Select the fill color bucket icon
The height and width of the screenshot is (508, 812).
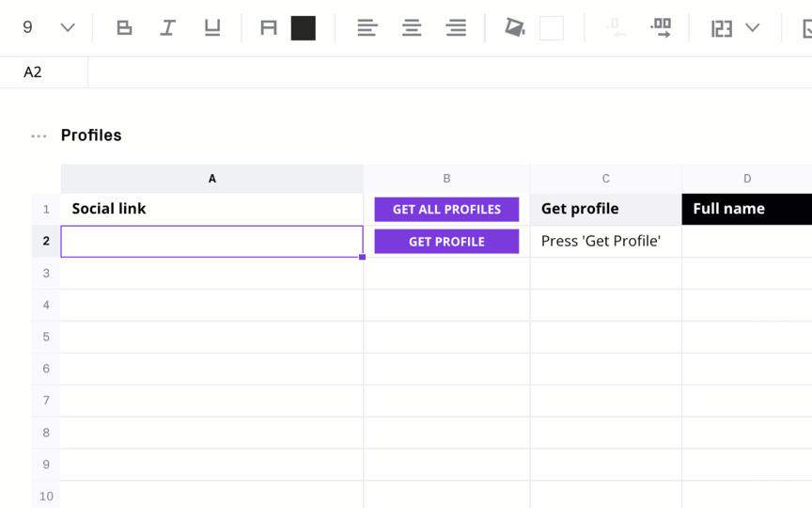point(515,27)
